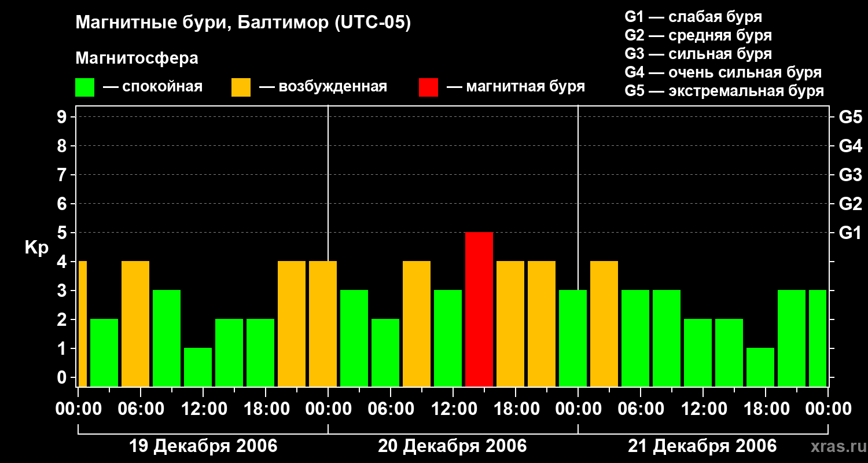Click the '21 Декабря 2006' date label
This screenshot has height=463, width=868.
703,446
